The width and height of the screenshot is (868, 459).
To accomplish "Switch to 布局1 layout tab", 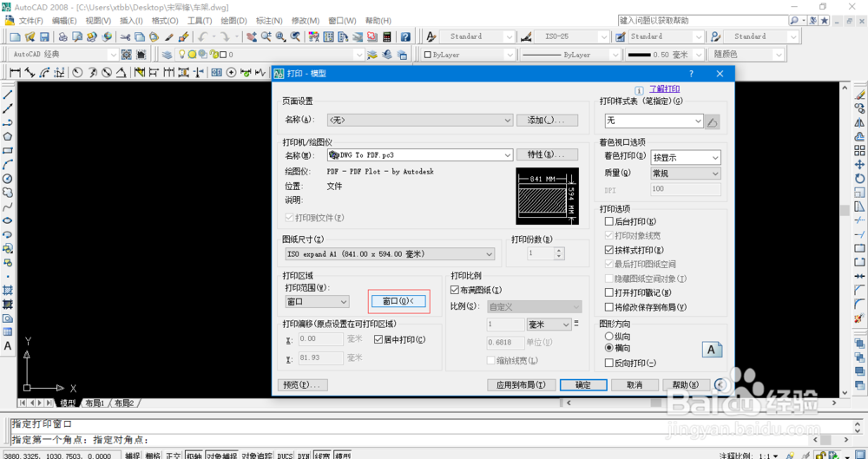I will pyautogui.click(x=95, y=403).
